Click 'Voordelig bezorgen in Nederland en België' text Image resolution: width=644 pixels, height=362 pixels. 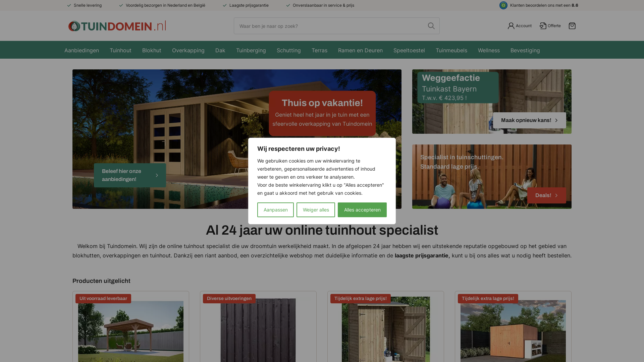pyautogui.click(x=165, y=5)
